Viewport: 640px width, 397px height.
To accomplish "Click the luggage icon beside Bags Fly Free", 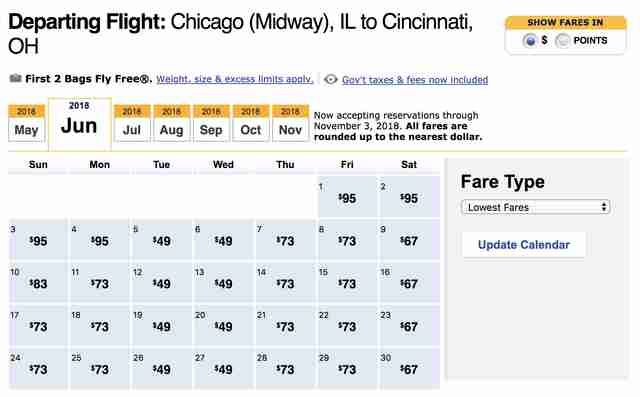I will click(x=16, y=78).
